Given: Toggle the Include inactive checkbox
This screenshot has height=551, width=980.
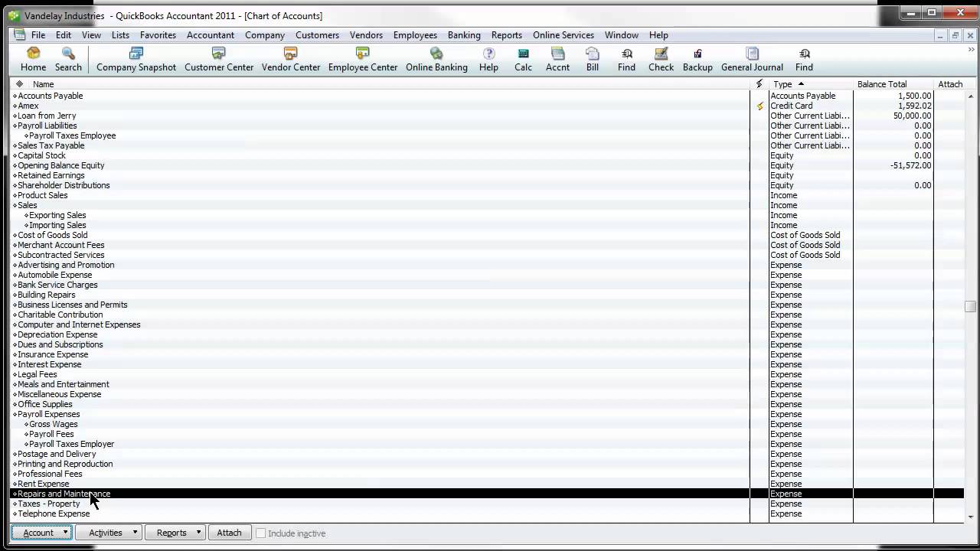Looking at the screenshot, I should click(x=261, y=533).
